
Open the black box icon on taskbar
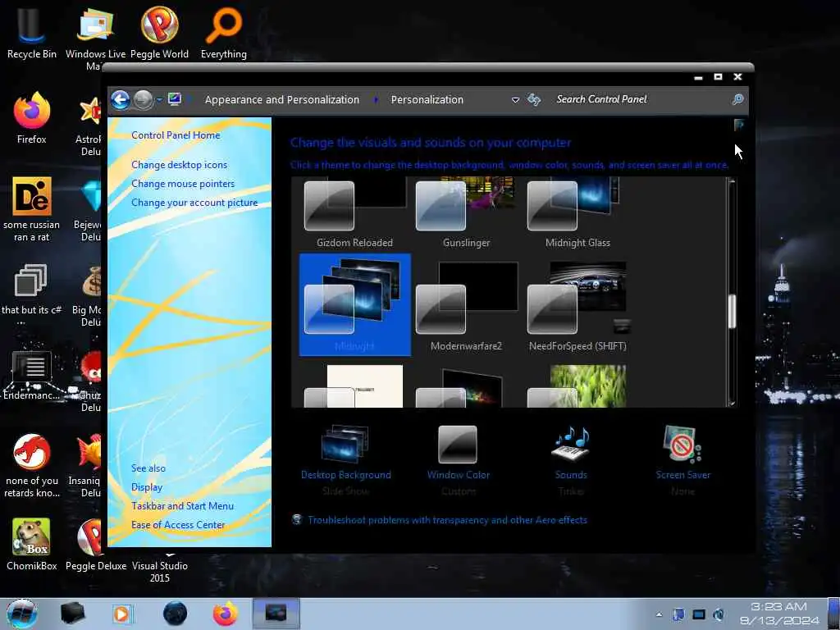point(73,614)
